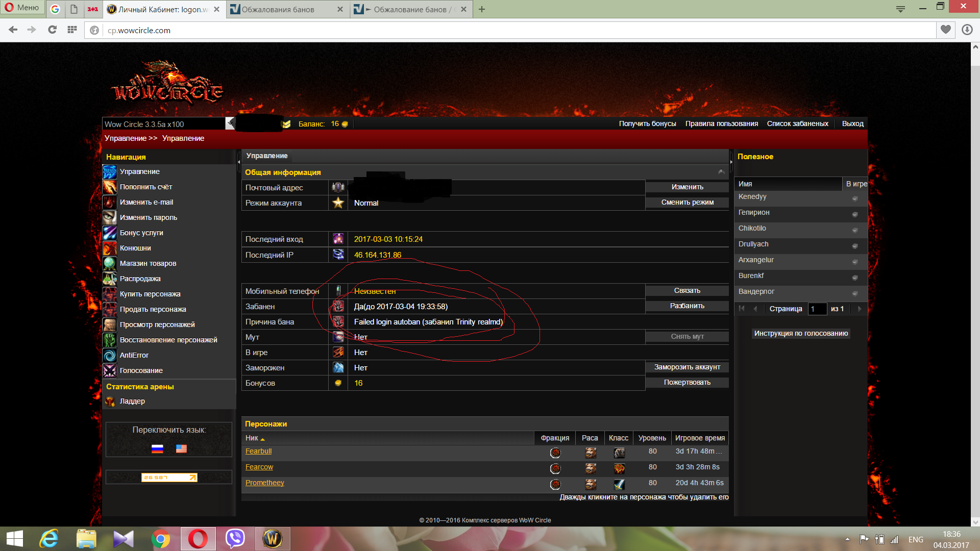Click the Пополнить счёт navigation icon
Viewport: 980px width, 551px height.
pos(109,187)
